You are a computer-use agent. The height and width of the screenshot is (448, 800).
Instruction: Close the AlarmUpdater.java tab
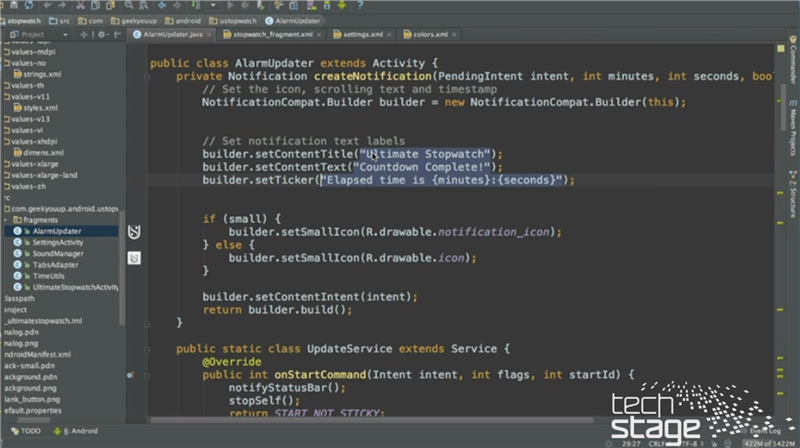pyautogui.click(x=209, y=35)
